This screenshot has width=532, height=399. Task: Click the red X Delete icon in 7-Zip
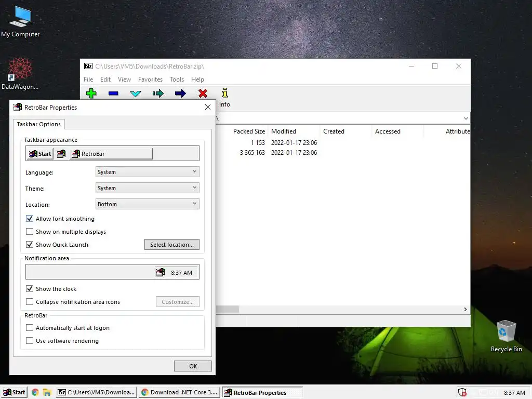click(x=203, y=94)
